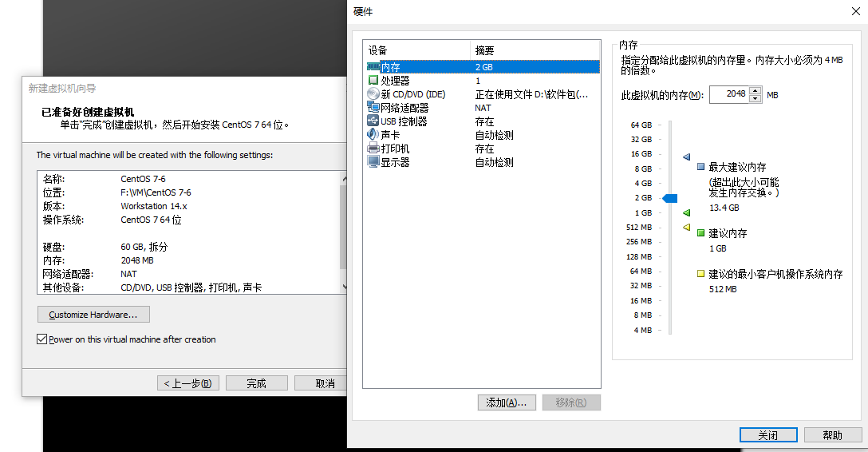Screen dimensions: 868x452
Task: Select the 网络适配器 row showing NAT
Action: click(x=483, y=108)
